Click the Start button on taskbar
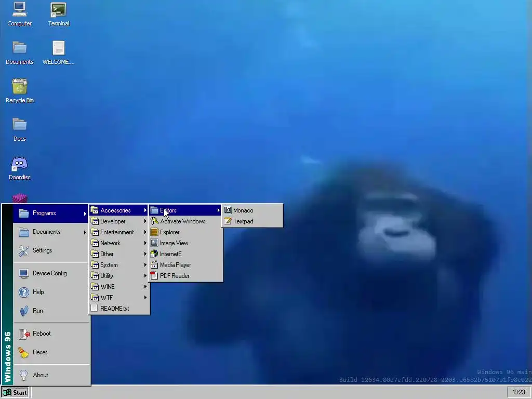Image resolution: width=532 pixels, height=399 pixels. tap(15, 393)
